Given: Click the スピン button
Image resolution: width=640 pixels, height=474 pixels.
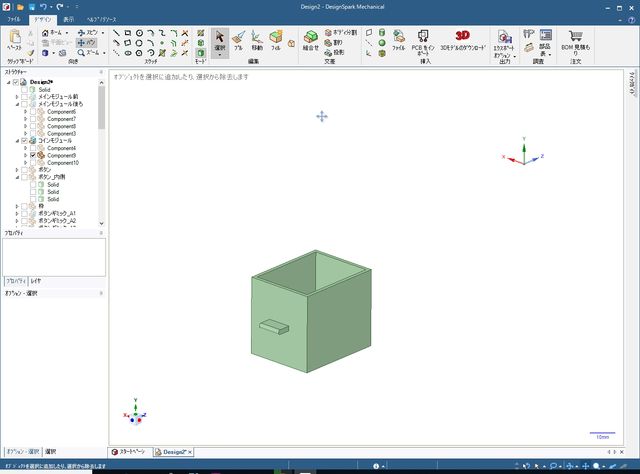Looking at the screenshot, I should [88, 33].
